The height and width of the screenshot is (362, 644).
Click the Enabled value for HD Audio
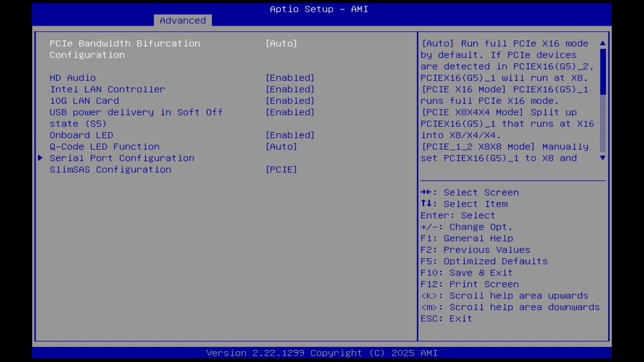click(290, 77)
